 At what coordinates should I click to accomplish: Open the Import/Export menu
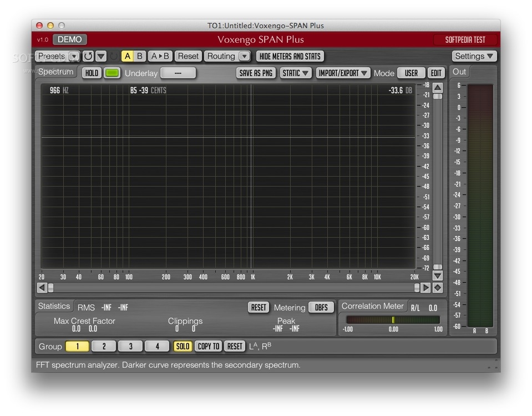point(343,73)
